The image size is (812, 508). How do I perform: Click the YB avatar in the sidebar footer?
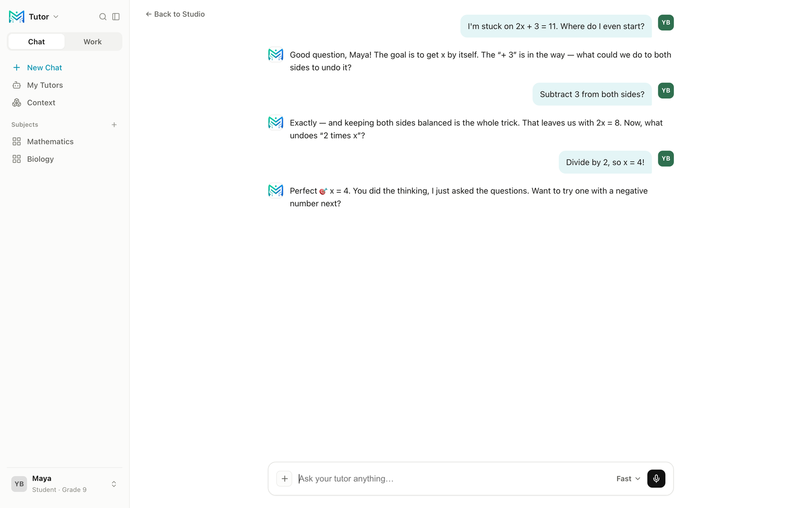pos(19,484)
